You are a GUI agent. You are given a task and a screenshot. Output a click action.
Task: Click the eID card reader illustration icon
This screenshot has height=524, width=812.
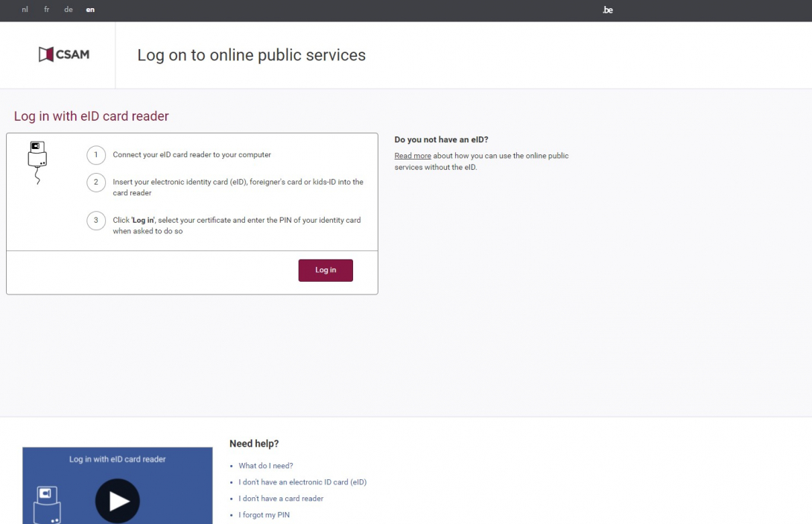[37, 161]
